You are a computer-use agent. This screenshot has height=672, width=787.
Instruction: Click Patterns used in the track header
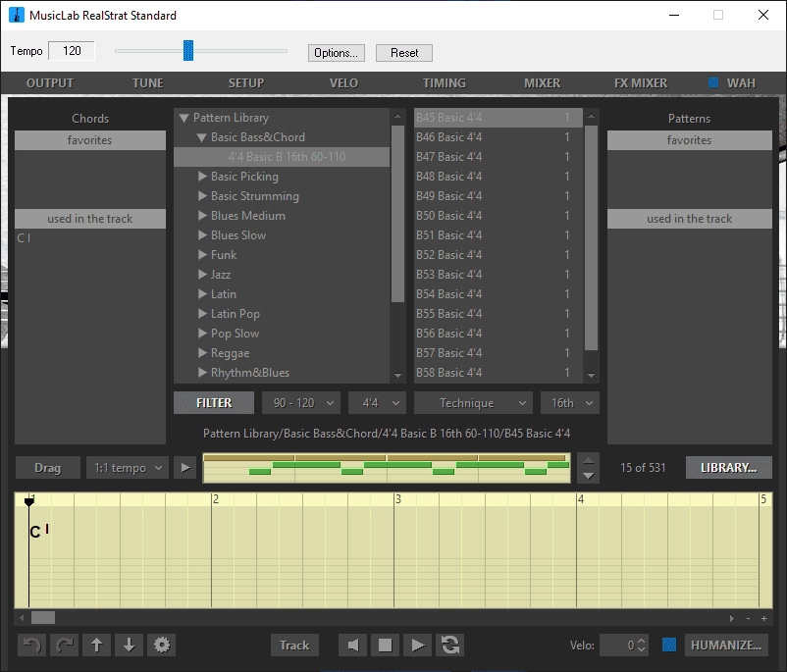690,219
